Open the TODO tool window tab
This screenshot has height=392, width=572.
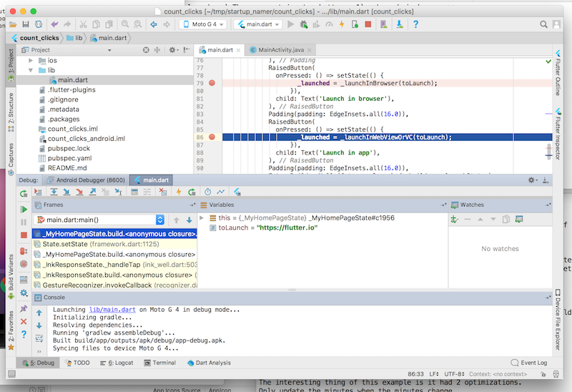pos(77,363)
